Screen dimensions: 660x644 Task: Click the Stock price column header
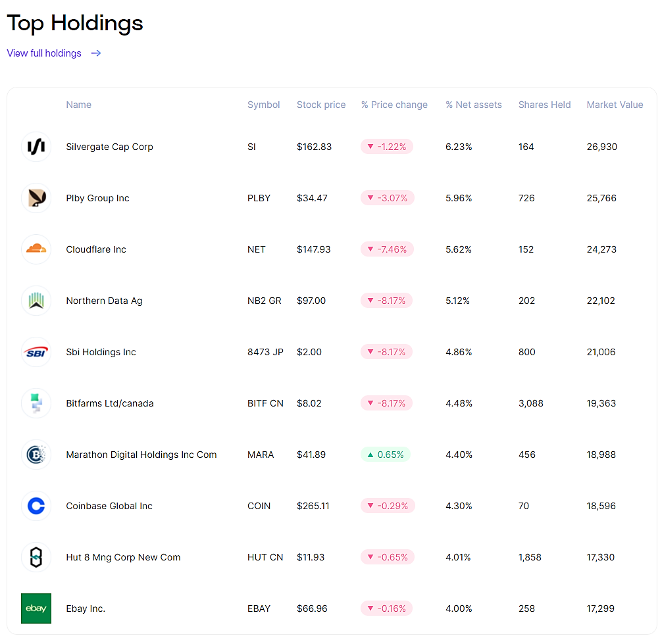[321, 105]
